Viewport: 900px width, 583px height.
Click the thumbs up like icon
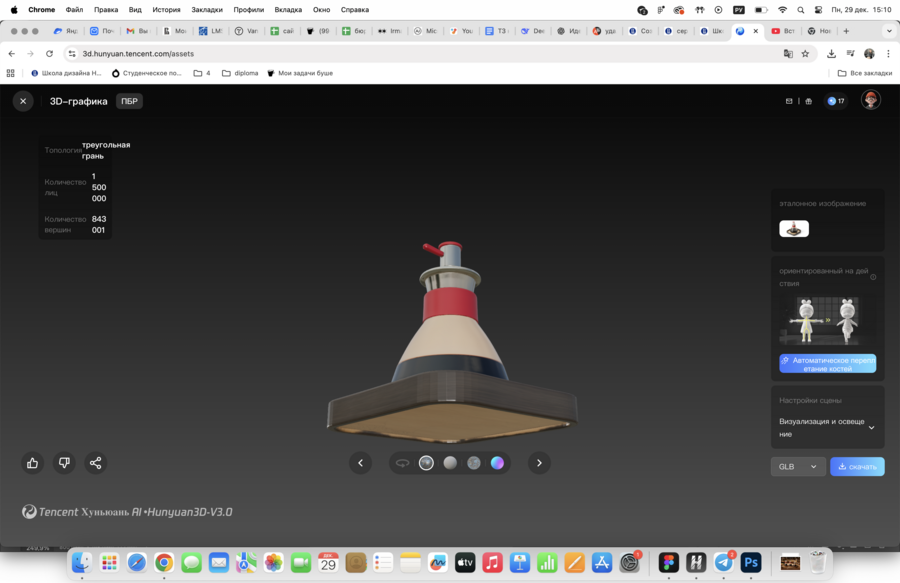pyautogui.click(x=33, y=463)
